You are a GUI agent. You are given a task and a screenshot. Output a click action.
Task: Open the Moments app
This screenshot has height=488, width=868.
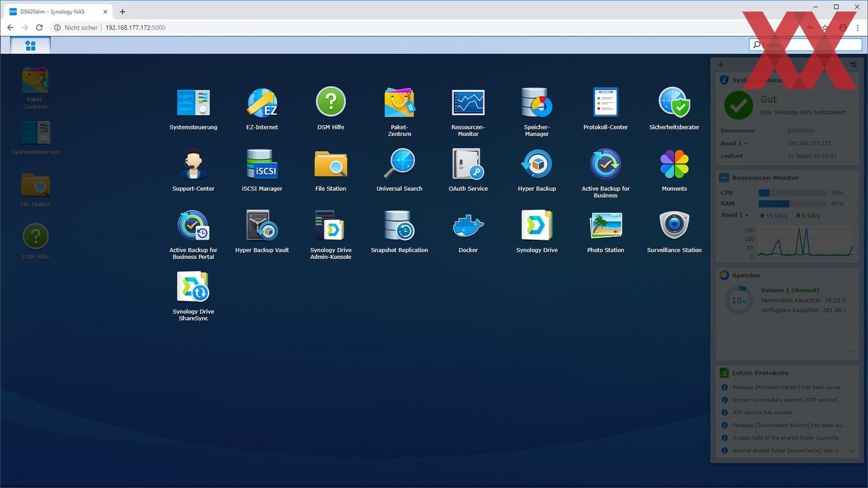pos(674,165)
